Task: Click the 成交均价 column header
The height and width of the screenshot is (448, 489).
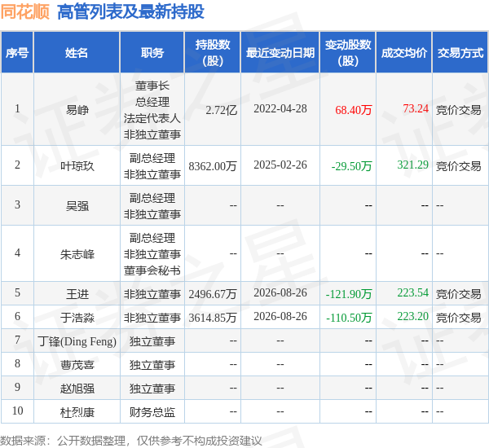Action: (x=404, y=52)
